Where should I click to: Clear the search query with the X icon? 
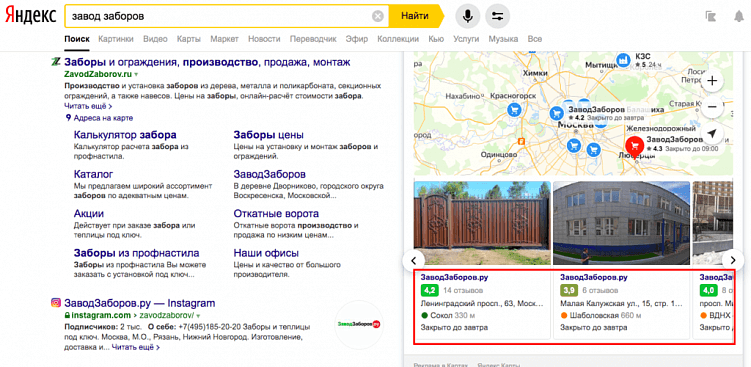pyautogui.click(x=378, y=16)
